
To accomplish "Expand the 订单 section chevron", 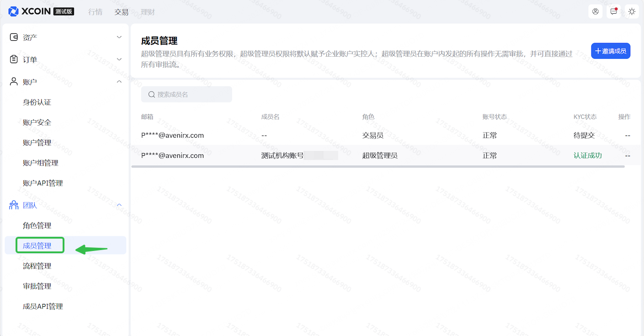I will point(119,59).
